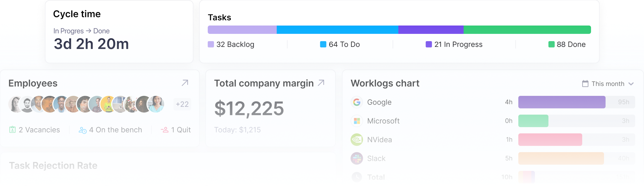The image size is (644, 186).
Task: Click the Slack logo icon
Action: click(x=357, y=158)
